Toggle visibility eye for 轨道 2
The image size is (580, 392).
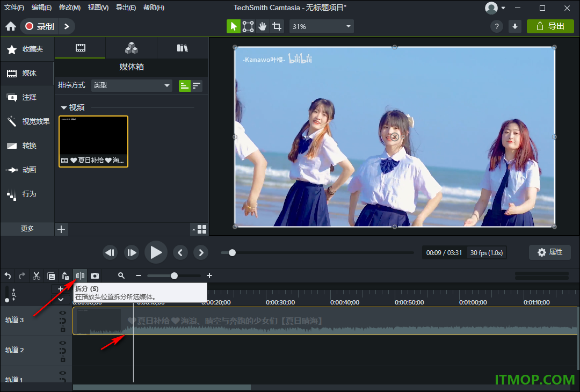[x=63, y=343]
